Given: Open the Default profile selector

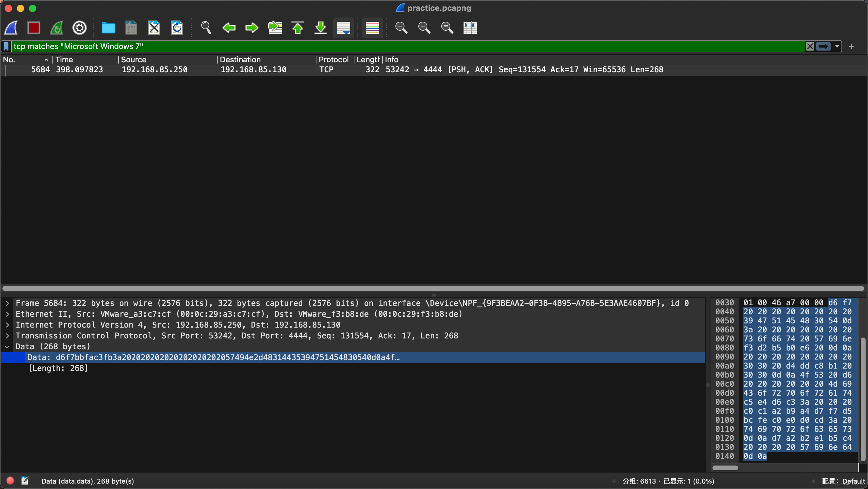Looking at the screenshot, I should [x=843, y=481].
